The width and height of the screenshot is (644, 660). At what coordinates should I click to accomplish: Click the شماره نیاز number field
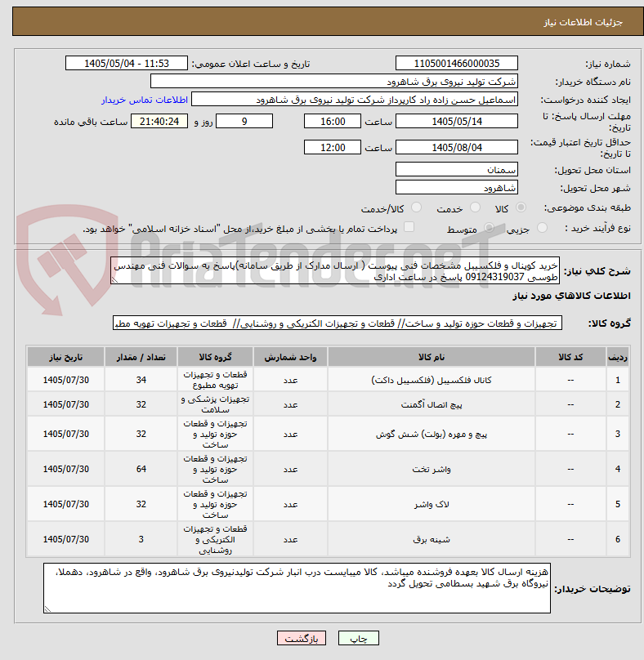457,64
